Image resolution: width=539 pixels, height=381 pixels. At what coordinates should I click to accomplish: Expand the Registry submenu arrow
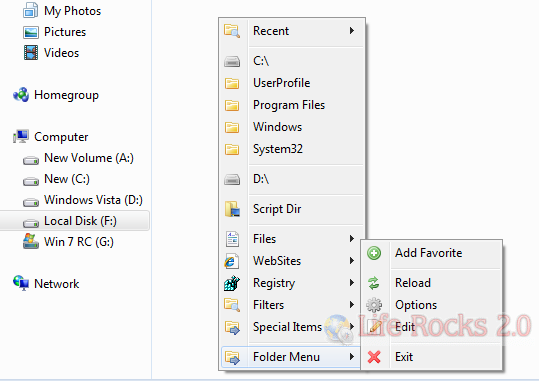click(x=352, y=283)
